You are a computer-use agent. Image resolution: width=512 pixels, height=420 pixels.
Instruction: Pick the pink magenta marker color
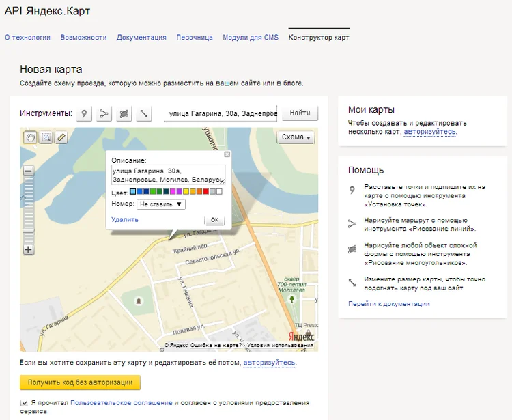(173, 191)
